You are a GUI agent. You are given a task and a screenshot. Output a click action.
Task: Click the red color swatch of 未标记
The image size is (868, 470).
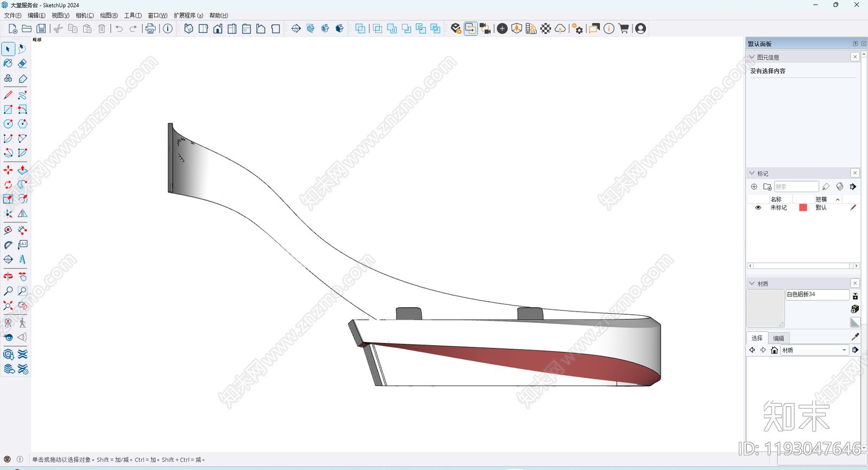[x=803, y=208]
